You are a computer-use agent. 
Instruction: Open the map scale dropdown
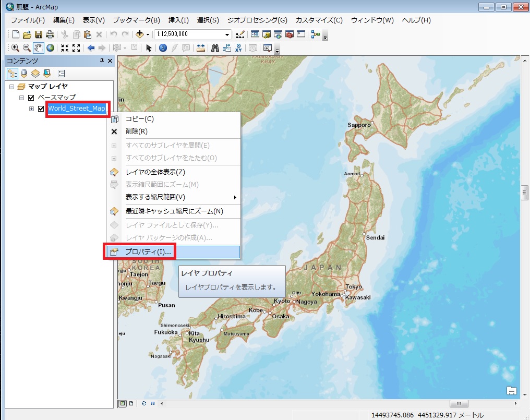click(x=227, y=34)
